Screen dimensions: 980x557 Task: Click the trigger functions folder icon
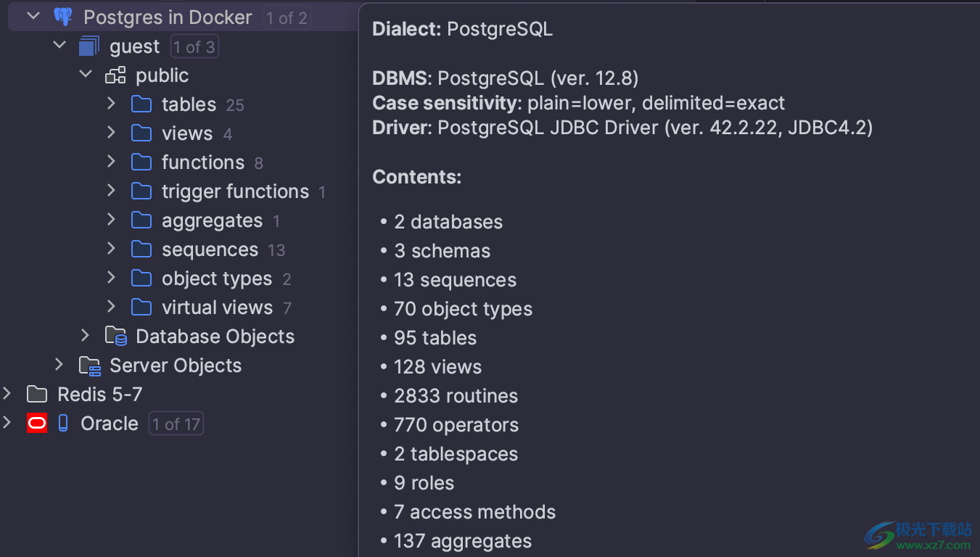[141, 191]
